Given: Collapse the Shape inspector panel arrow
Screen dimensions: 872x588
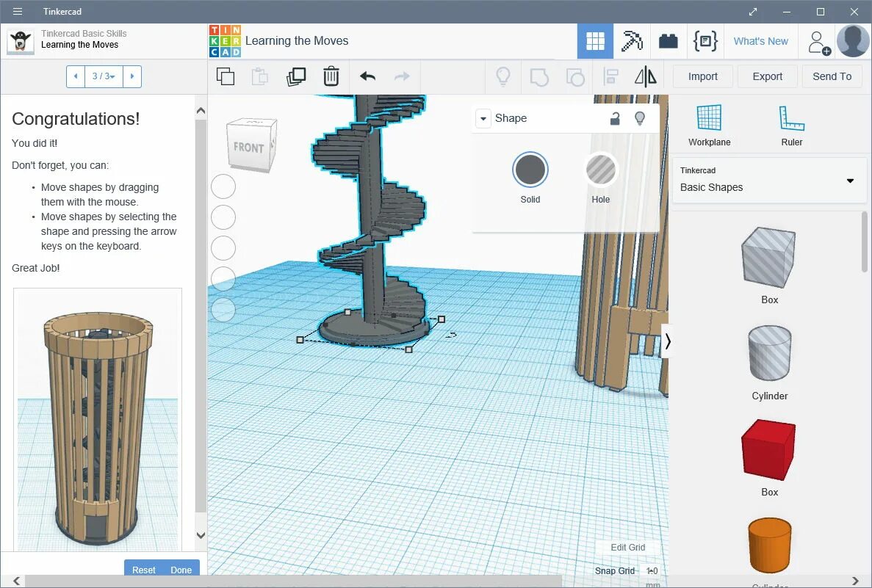Looking at the screenshot, I should 483,118.
